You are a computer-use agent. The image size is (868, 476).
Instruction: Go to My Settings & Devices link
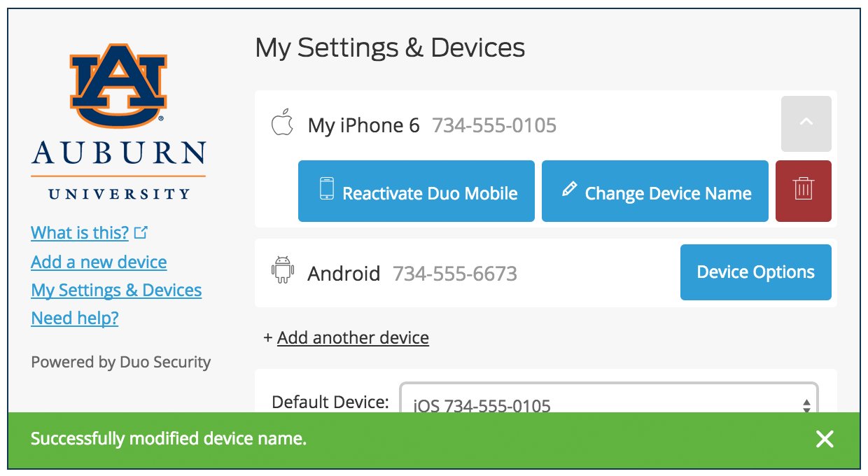[116, 290]
